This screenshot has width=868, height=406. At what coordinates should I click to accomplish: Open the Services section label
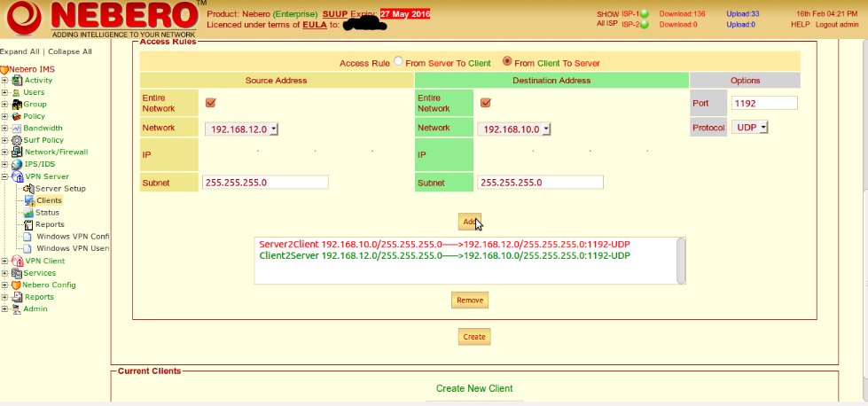[39, 273]
